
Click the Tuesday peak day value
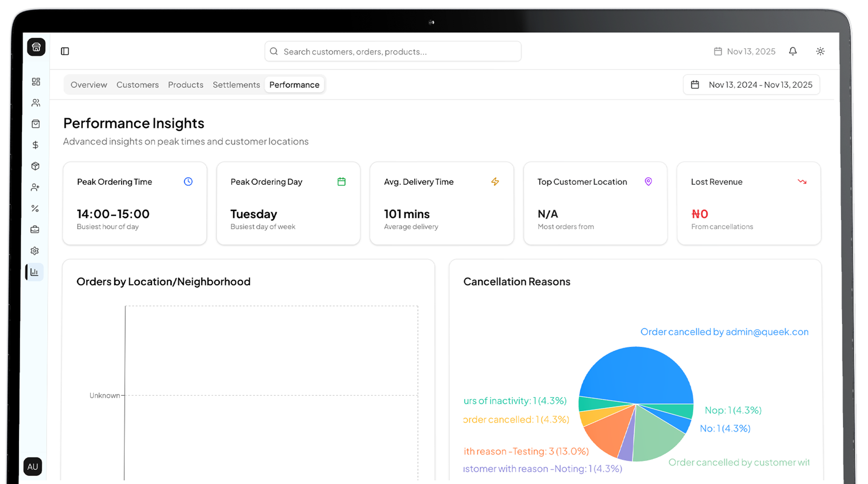coord(254,214)
